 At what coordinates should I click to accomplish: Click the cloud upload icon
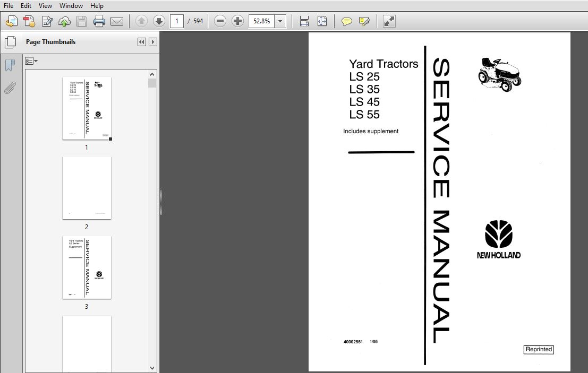pyautogui.click(x=64, y=21)
